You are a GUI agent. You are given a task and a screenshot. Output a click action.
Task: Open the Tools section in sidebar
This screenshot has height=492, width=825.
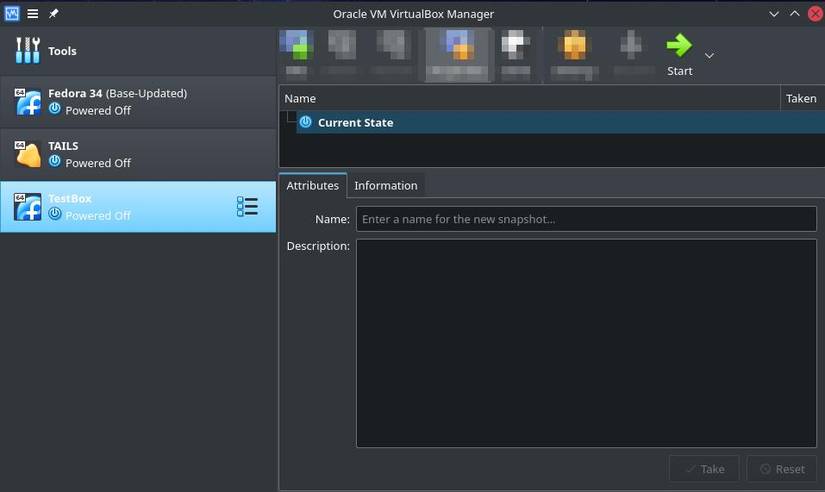click(x=138, y=51)
